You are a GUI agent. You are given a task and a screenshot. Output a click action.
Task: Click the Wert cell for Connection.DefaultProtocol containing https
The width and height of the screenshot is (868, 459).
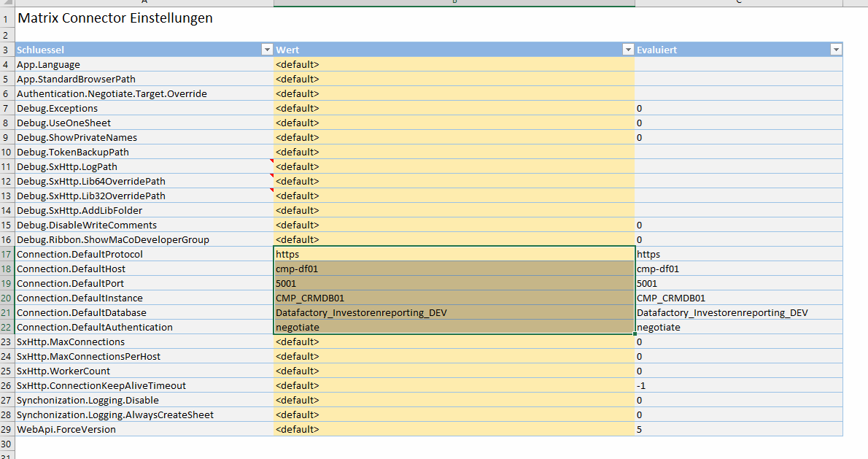click(x=454, y=255)
